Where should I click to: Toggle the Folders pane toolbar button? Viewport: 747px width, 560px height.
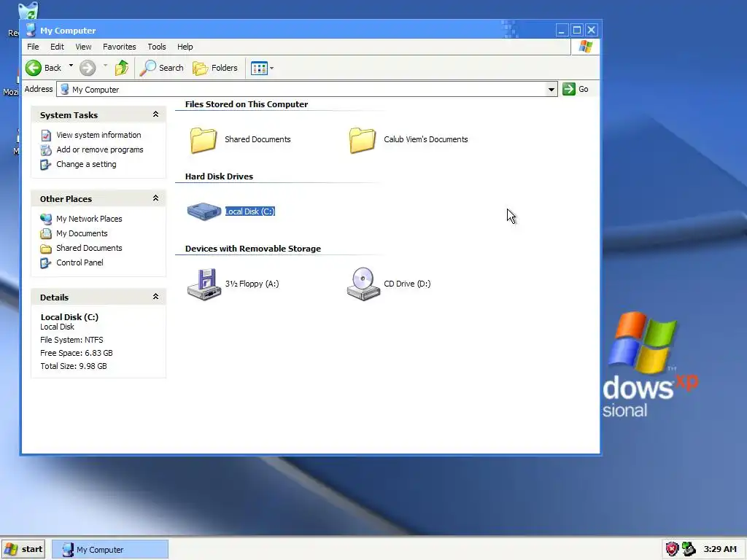[215, 68]
